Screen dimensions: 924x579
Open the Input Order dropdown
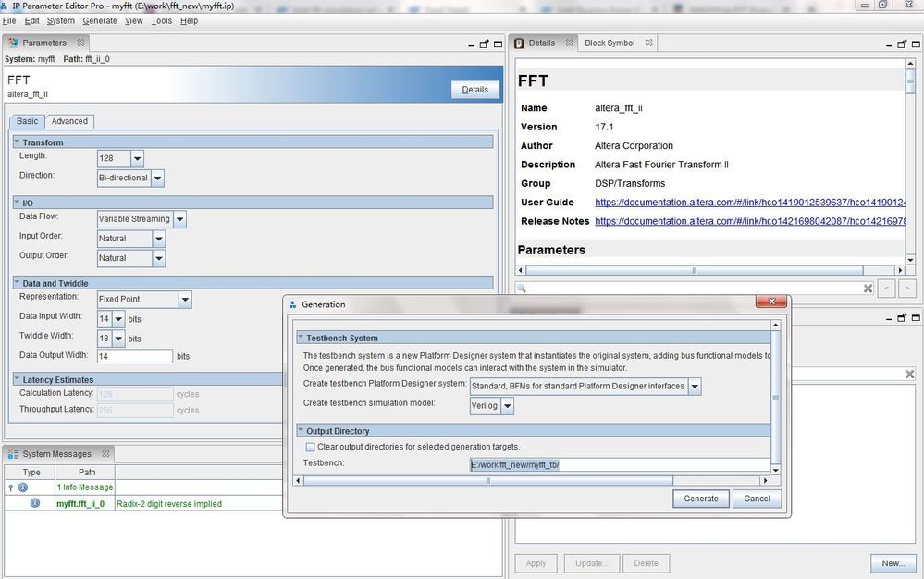[158, 239]
